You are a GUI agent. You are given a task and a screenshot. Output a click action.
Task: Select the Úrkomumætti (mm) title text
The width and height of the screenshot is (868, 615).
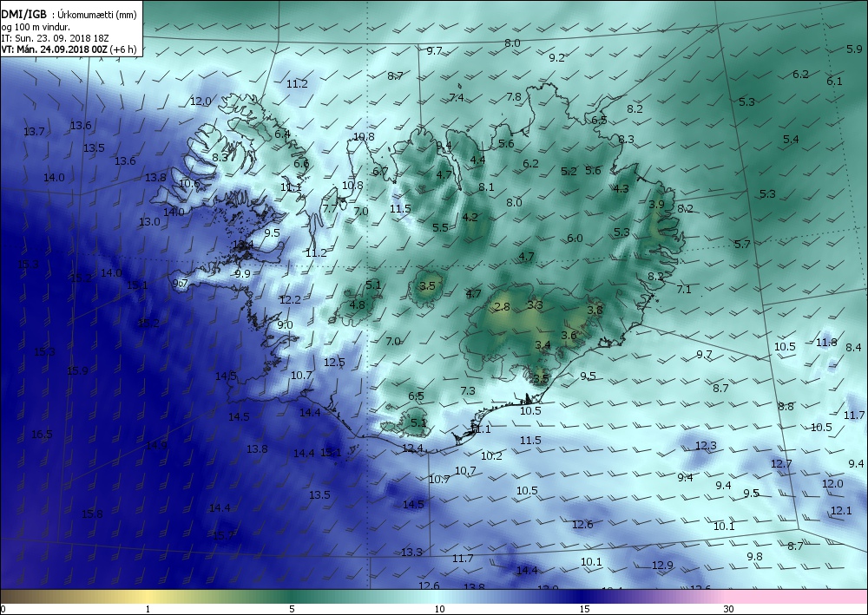point(96,15)
